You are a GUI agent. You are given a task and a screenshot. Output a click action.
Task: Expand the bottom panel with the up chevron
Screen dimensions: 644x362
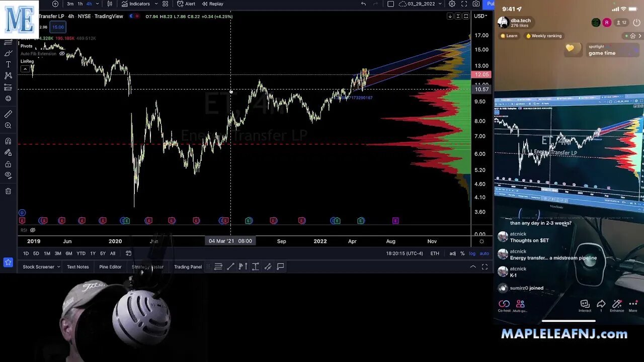pyautogui.click(x=473, y=267)
